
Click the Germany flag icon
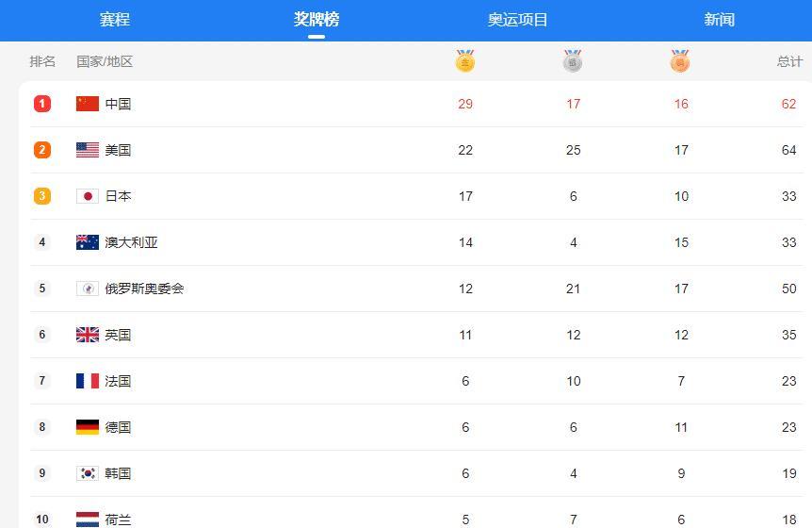click(x=88, y=427)
